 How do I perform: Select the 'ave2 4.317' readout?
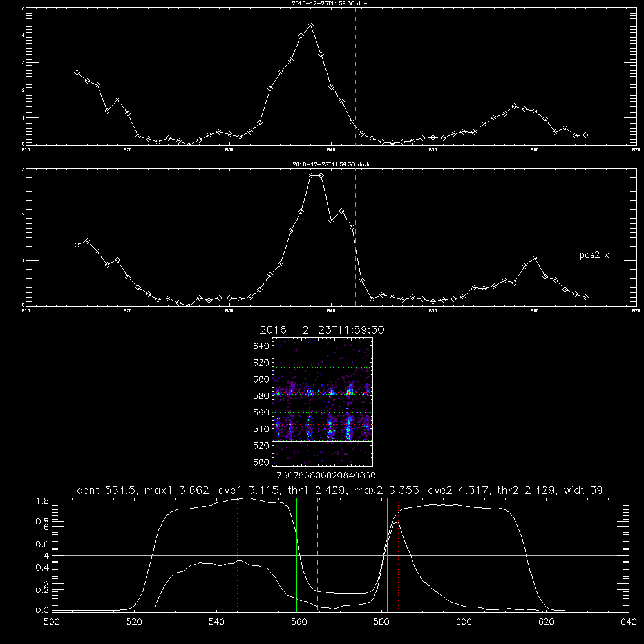[x=459, y=490]
